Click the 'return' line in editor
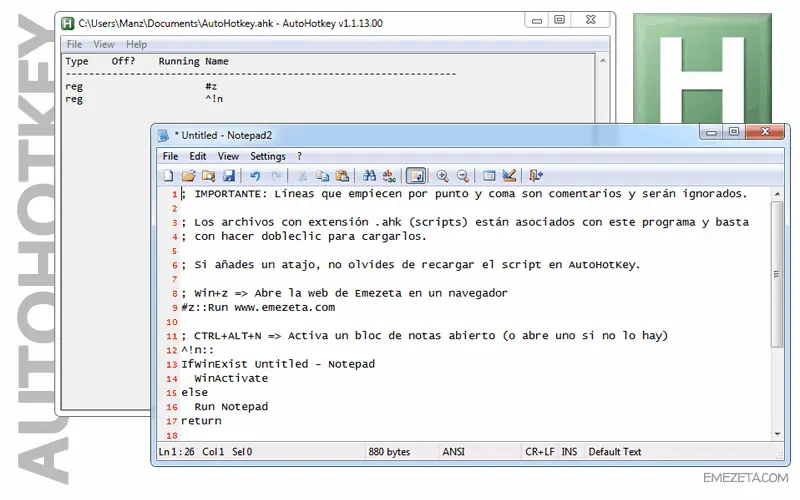800x500 pixels. click(201, 421)
